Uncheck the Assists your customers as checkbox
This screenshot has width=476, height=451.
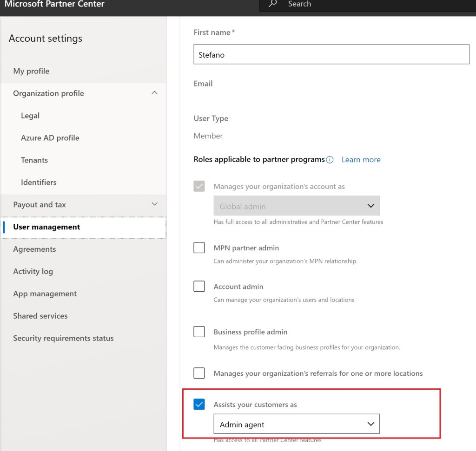pos(199,404)
